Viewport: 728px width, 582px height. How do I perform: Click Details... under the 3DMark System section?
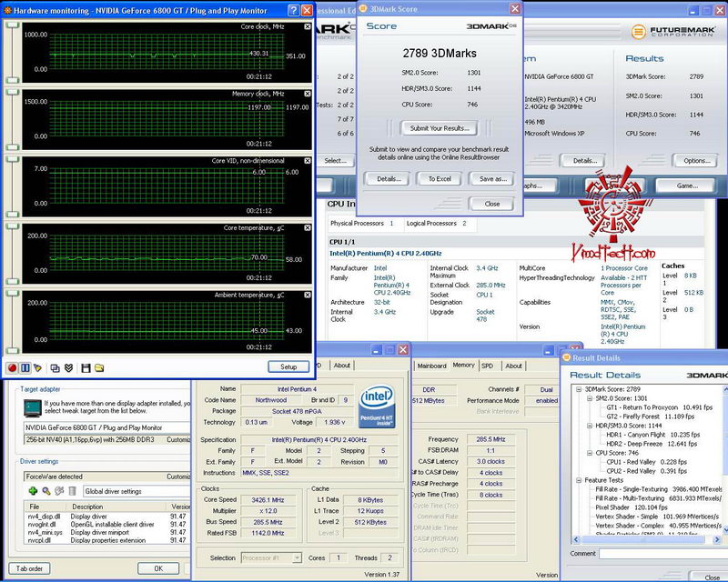coord(584,161)
